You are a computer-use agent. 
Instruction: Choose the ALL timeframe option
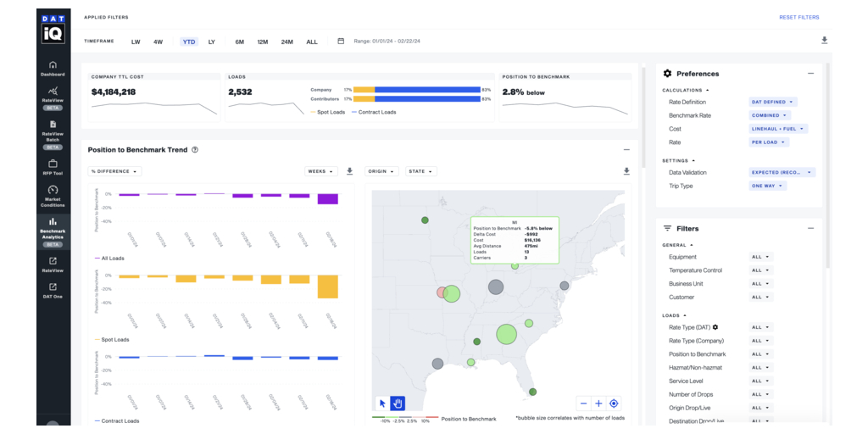[x=312, y=42]
